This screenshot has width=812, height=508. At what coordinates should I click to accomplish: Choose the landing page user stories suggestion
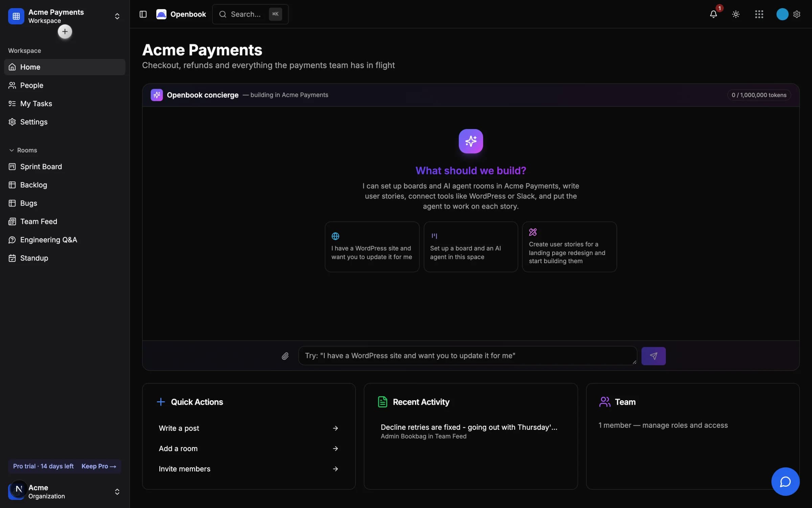569,247
